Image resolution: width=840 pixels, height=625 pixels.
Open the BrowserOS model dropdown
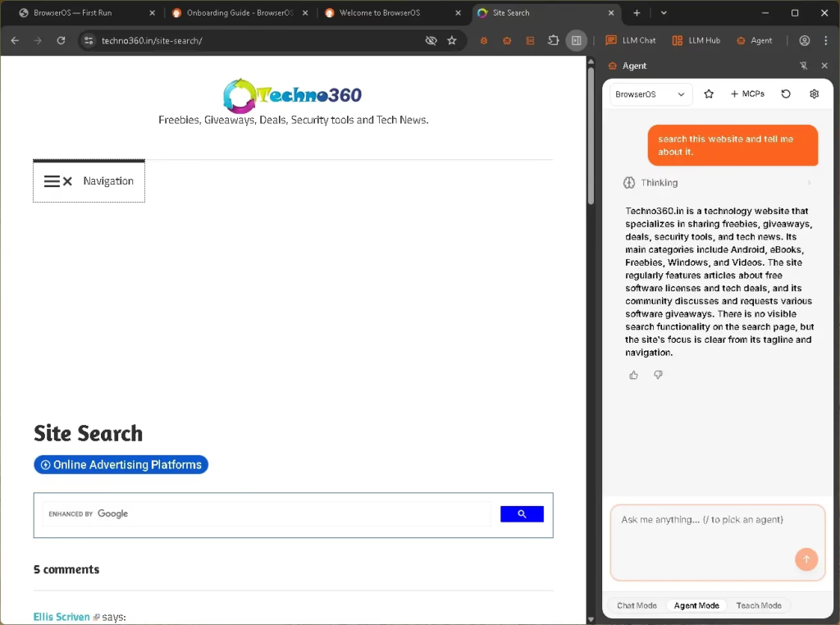[x=650, y=94]
